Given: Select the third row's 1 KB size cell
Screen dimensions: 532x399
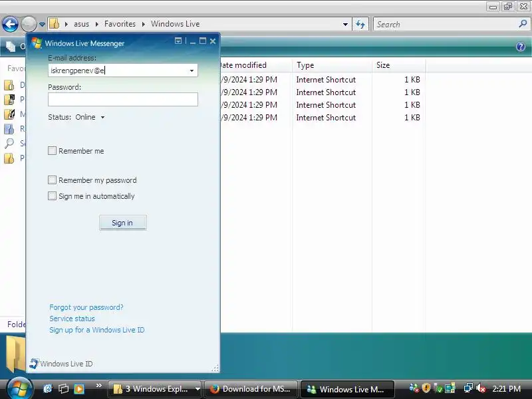Looking at the screenshot, I should click(x=412, y=105).
